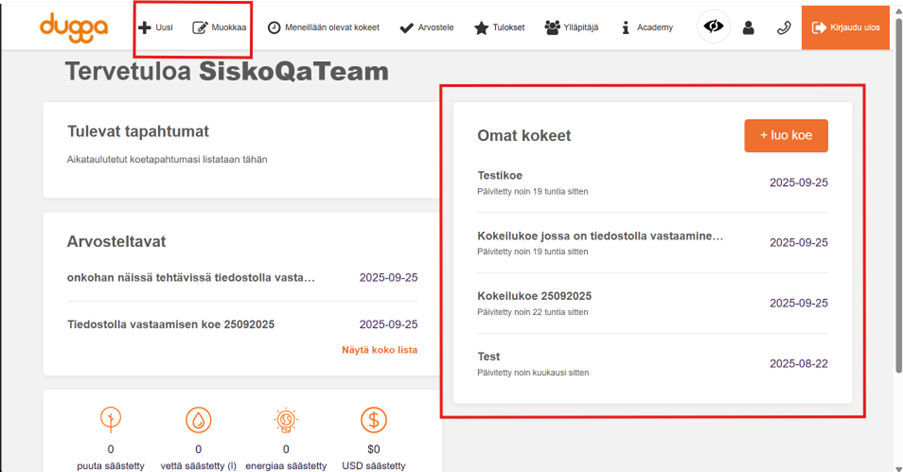Image resolution: width=903 pixels, height=472 pixels.
Task: Toggle the eye visibility icon in navbar
Action: (713, 27)
